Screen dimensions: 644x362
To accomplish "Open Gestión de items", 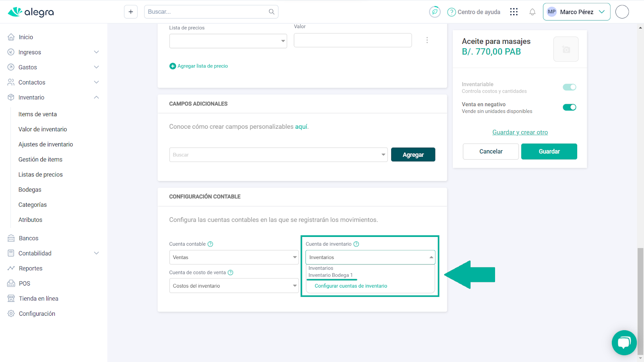I will tap(40, 159).
